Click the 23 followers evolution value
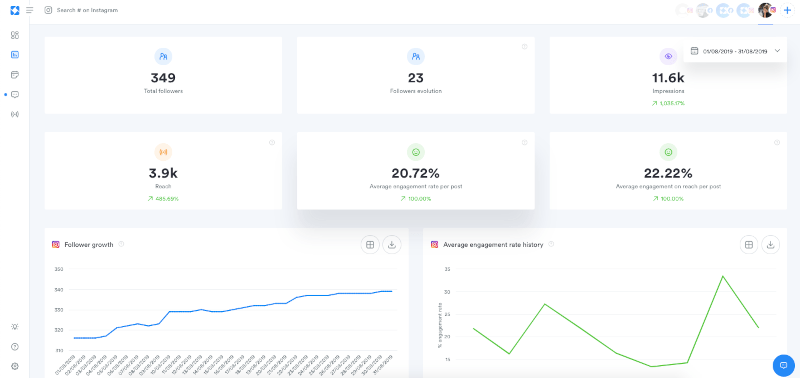This screenshot has height=378, width=802. pyautogui.click(x=416, y=78)
